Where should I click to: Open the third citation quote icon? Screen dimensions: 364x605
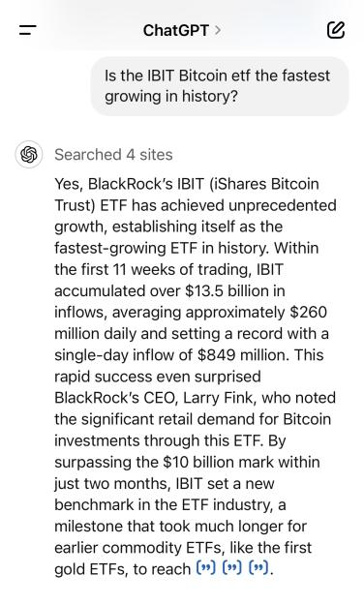(258, 568)
